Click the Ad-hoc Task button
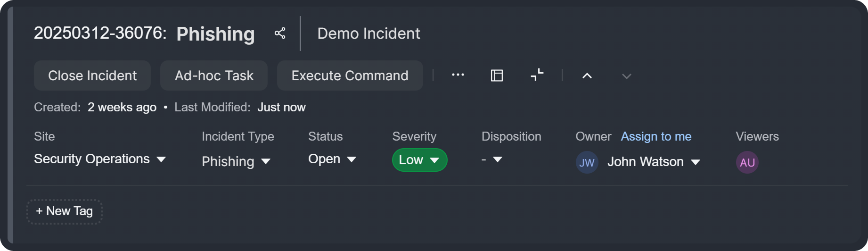 (x=214, y=75)
